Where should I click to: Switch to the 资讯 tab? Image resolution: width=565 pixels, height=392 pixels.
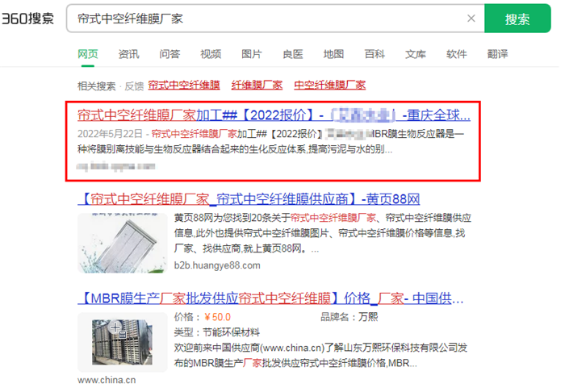point(128,54)
